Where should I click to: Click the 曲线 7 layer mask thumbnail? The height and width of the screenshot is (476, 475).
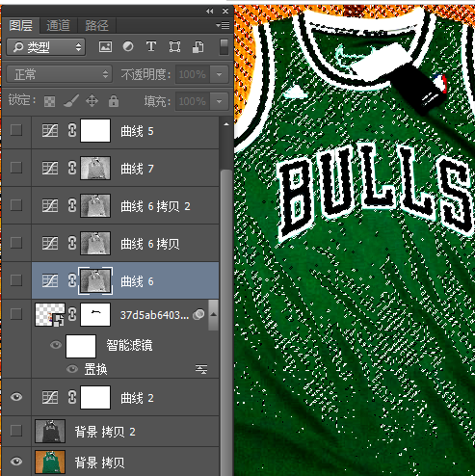pyautogui.click(x=95, y=168)
